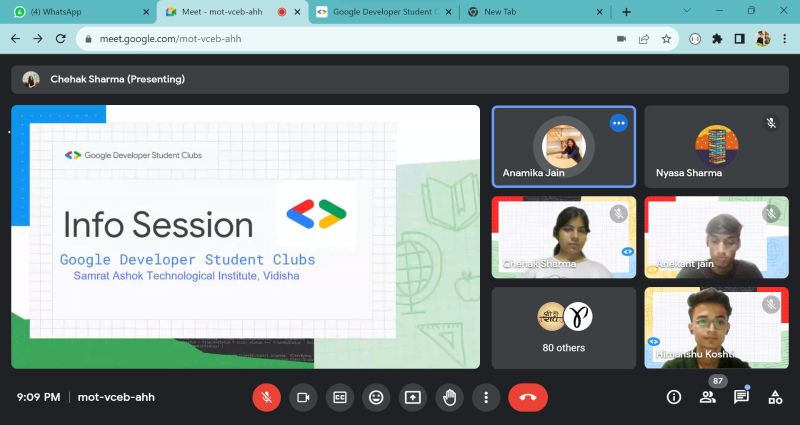Reload the page
The image size is (800, 425).
[x=61, y=39]
